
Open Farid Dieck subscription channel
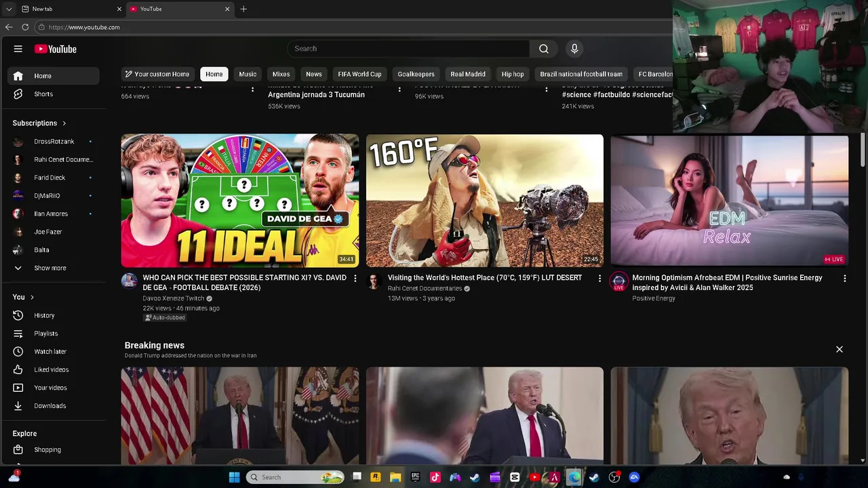tap(54, 178)
